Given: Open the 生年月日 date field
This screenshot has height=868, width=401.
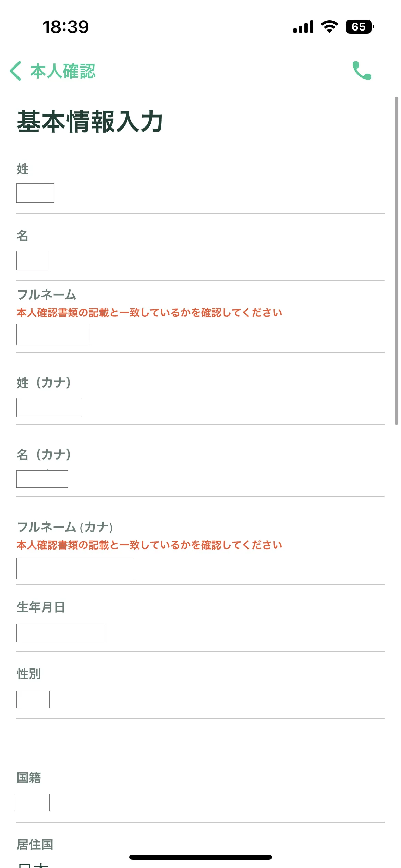Looking at the screenshot, I should [61, 632].
